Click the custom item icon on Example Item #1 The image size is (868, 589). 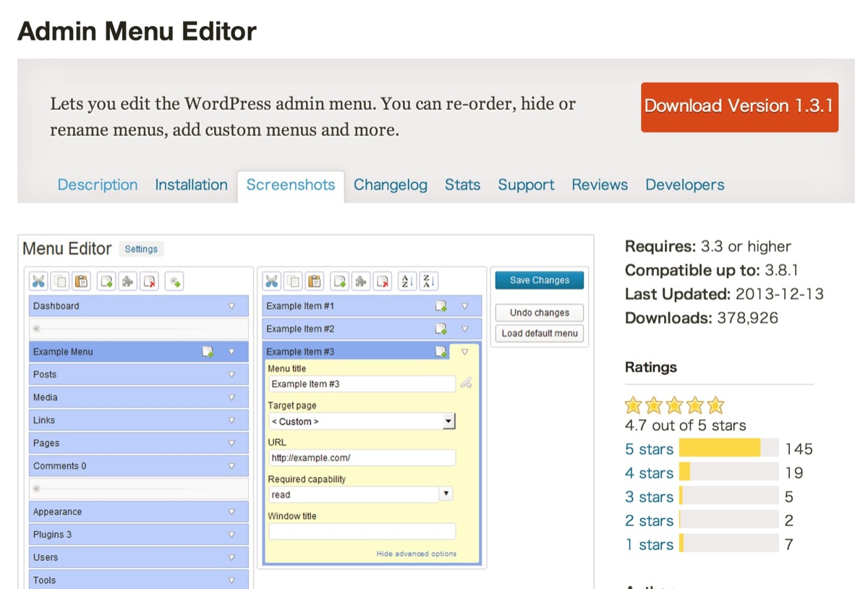[441, 306]
